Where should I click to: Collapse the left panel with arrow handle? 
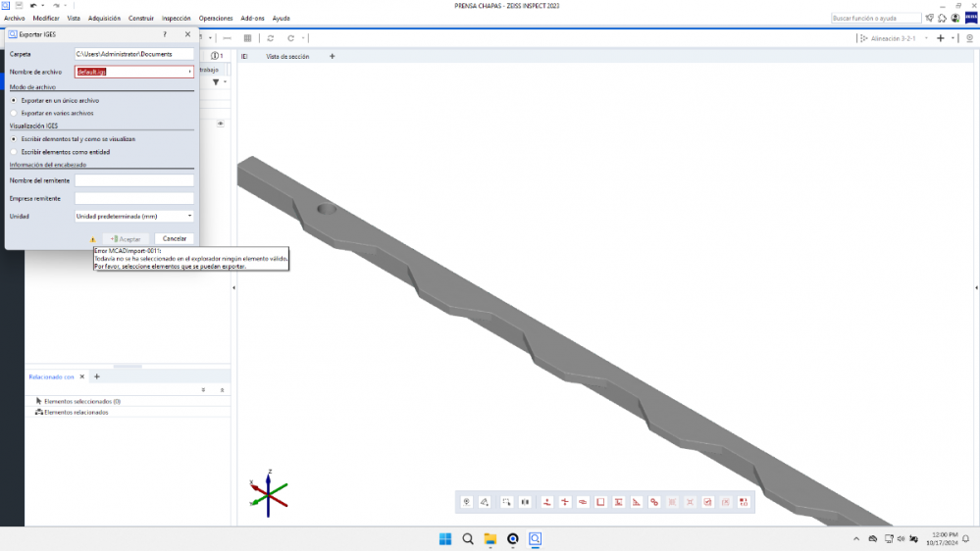click(x=233, y=288)
